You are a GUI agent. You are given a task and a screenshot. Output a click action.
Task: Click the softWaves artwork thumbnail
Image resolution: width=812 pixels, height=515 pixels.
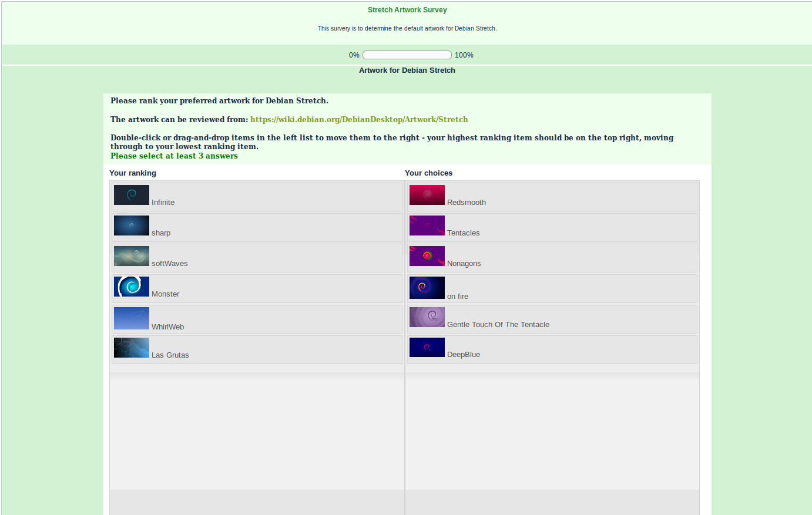[x=132, y=256]
